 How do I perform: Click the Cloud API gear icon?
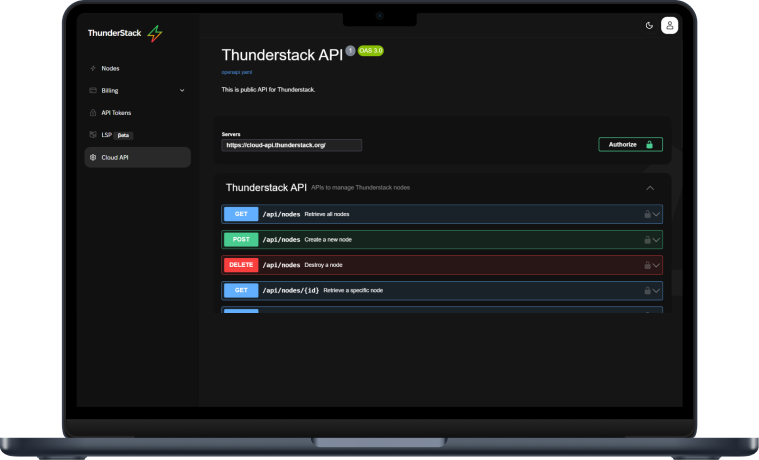[x=93, y=157]
